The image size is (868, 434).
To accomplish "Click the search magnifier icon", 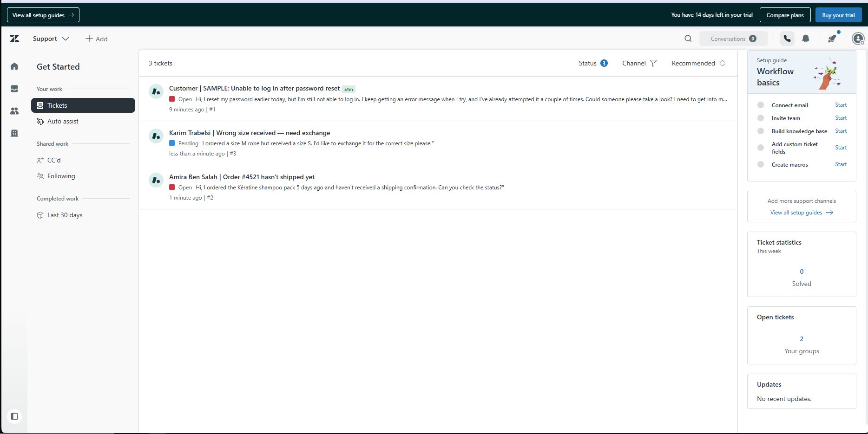I will click(x=688, y=39).
